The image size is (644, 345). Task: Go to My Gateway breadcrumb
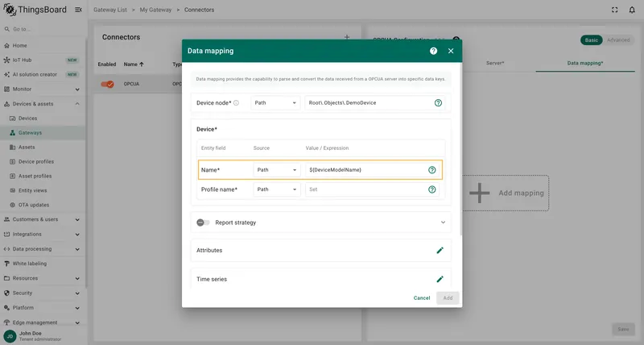click(155, 10)
